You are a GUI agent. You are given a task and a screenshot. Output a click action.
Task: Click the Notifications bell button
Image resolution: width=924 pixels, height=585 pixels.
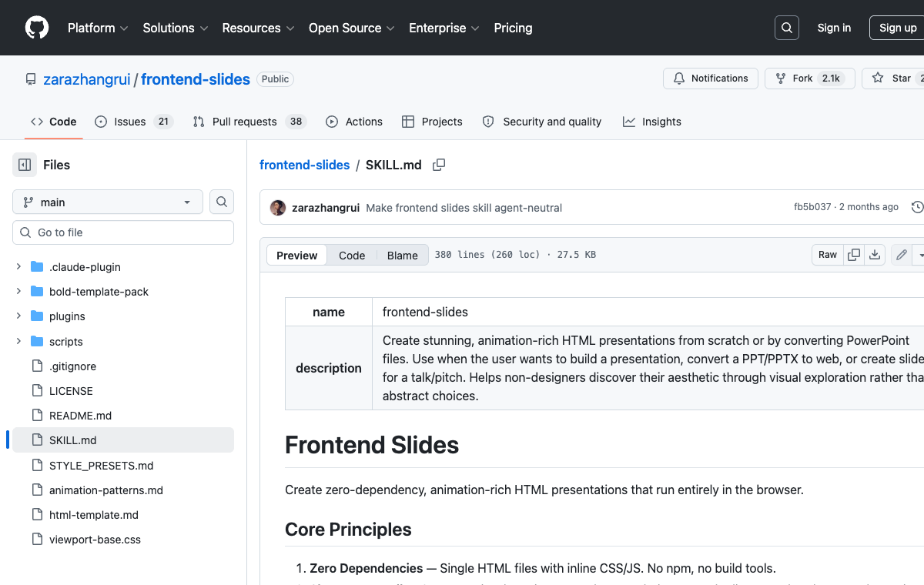click(x=711, y=79)
